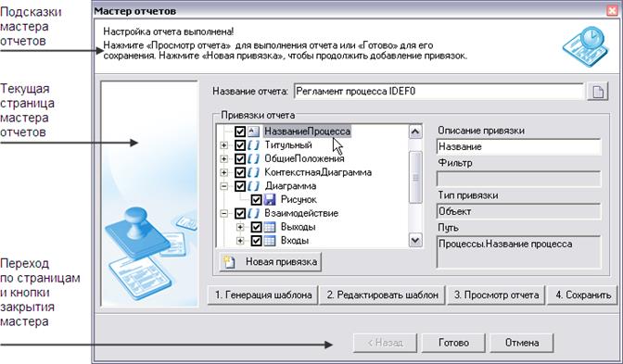Screen dimensions: 623x364
Task: Uncheck the Диаграмма checkbox
Action: 240,186
